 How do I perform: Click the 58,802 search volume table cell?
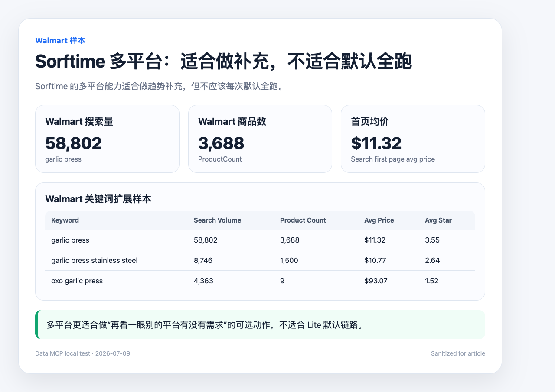[x=206, y=240]
